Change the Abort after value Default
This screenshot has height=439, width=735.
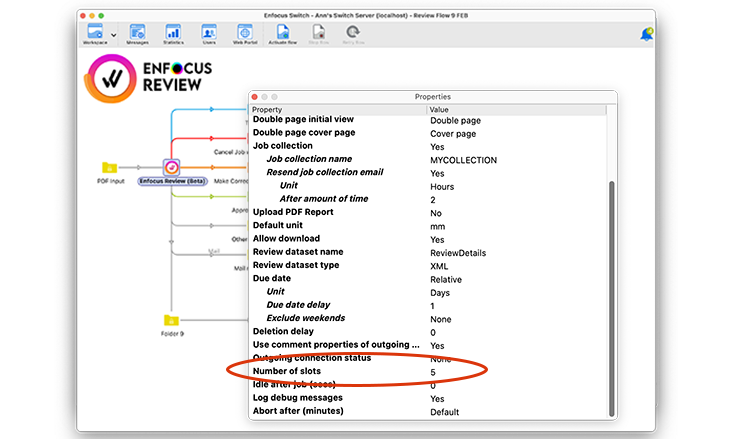point(444,412)
